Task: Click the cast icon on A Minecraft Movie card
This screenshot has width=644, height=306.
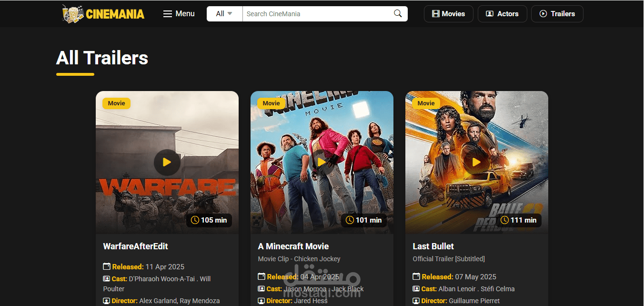Action: tap(262, 289)
